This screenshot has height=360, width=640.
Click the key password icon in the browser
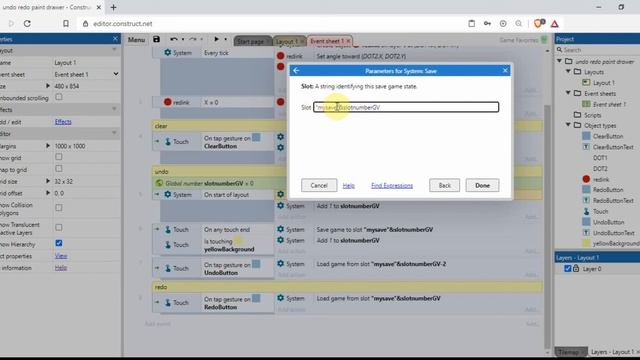coord(487,24)
